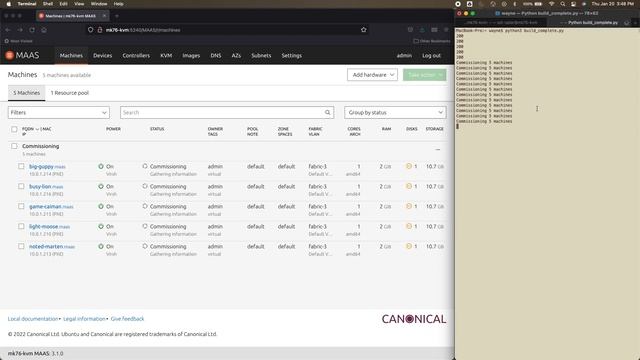Sort by the STATUS column header

click(x=157, y=129)
